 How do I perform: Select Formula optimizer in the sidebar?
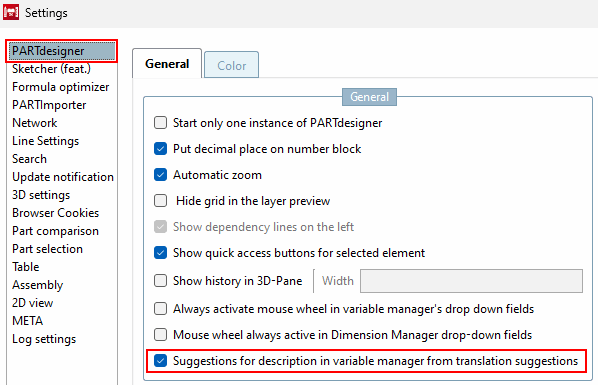[x=61, y=87]
